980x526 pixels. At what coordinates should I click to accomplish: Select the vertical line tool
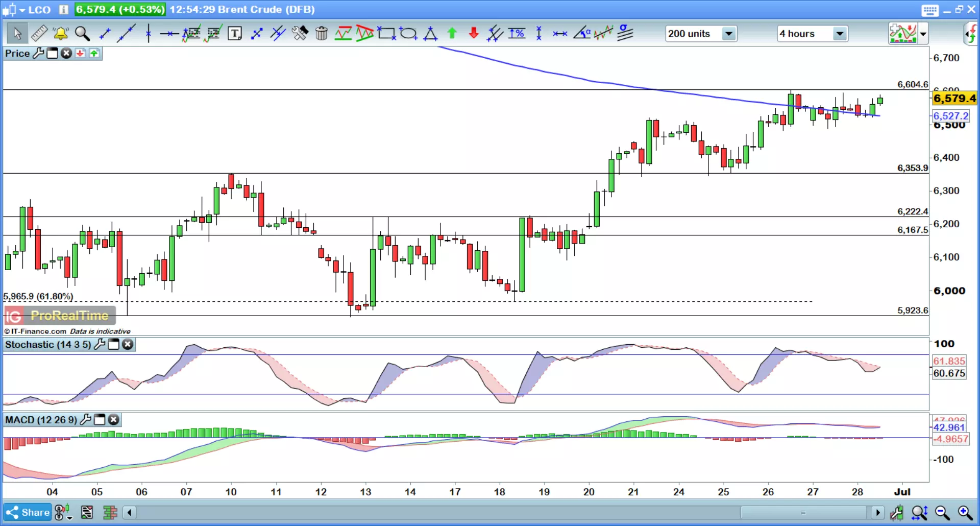(148, 34)
